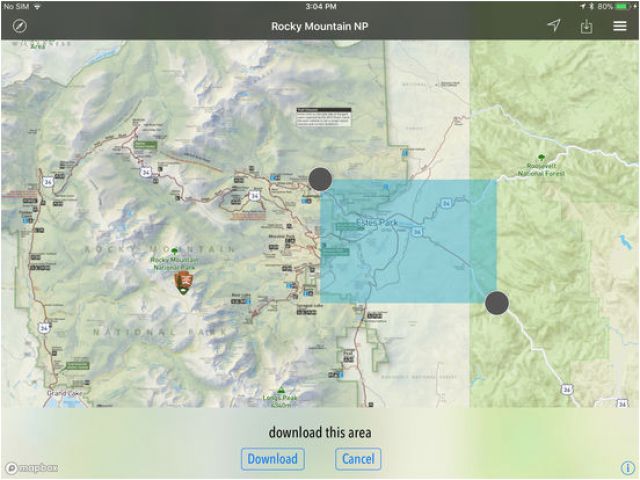Select the top-left selection handle
Image resolution: width=640 pixels, height=480 pixels.
320,179
